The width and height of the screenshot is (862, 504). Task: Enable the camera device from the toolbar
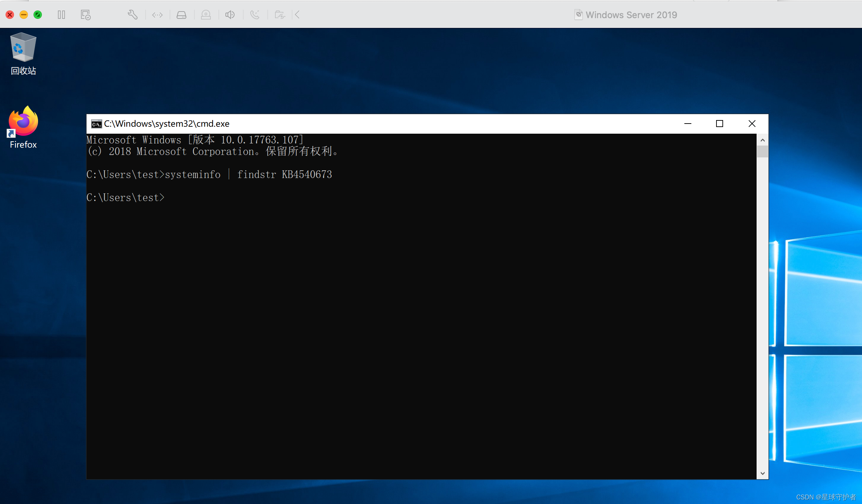(x=206, y=15)
